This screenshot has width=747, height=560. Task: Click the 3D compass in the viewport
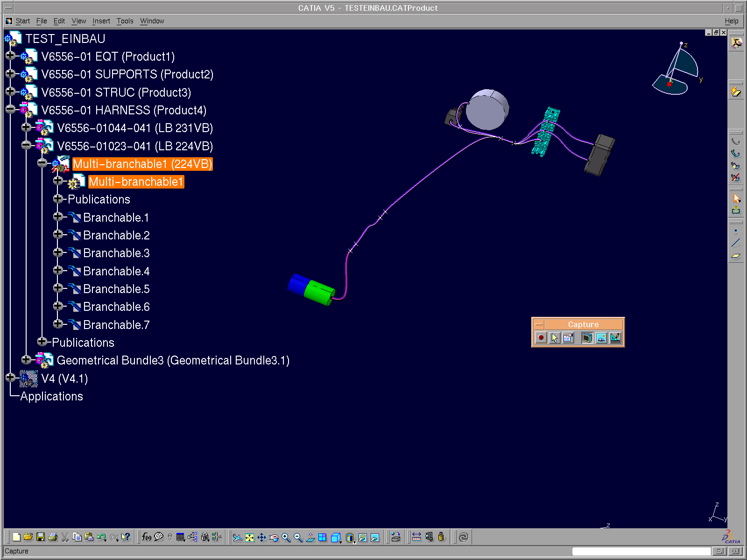677,69
